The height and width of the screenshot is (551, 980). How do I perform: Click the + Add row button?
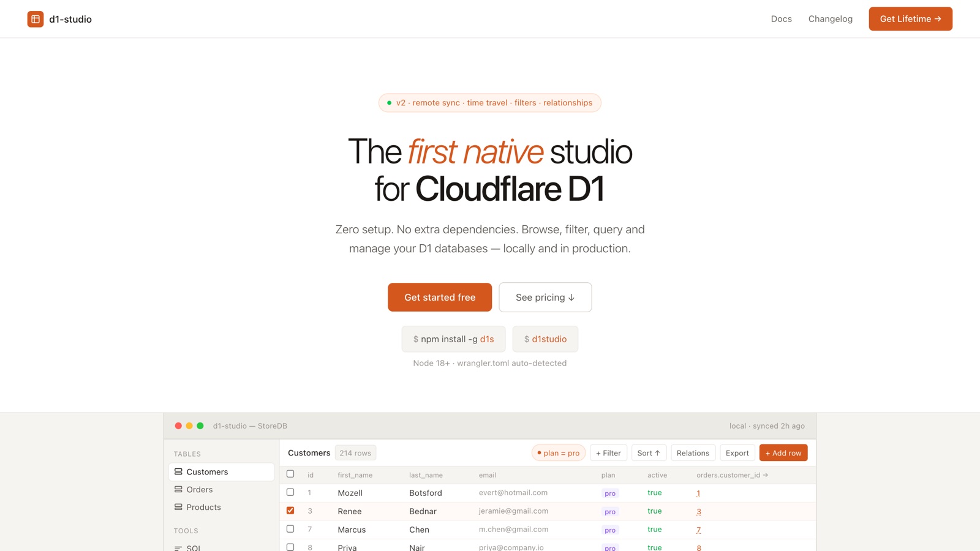tap(783, 453)
